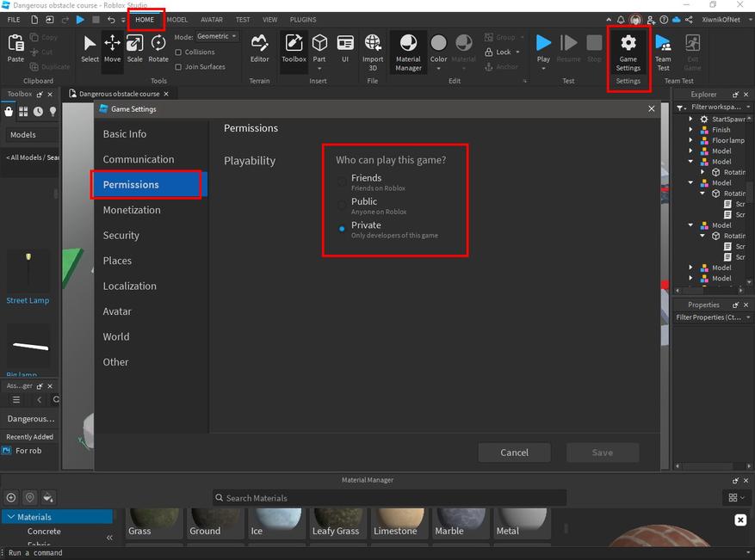Open the FILE menu
Screen dimensions: 755x560
pos(14,20)
